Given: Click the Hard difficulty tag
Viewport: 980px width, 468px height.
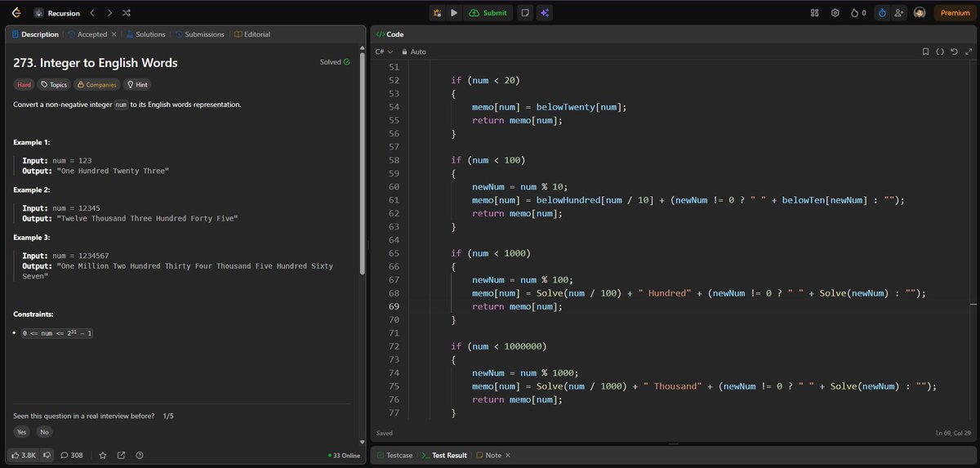Looking at the screenshot, I should pos(24,84).
